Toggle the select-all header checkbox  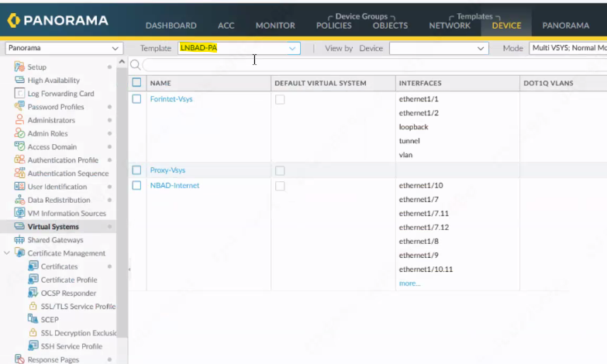(x=136, y=82)
